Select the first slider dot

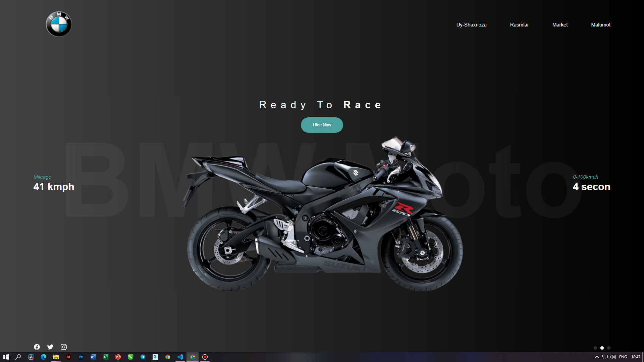pyautogui.click(x=595, y=348)
